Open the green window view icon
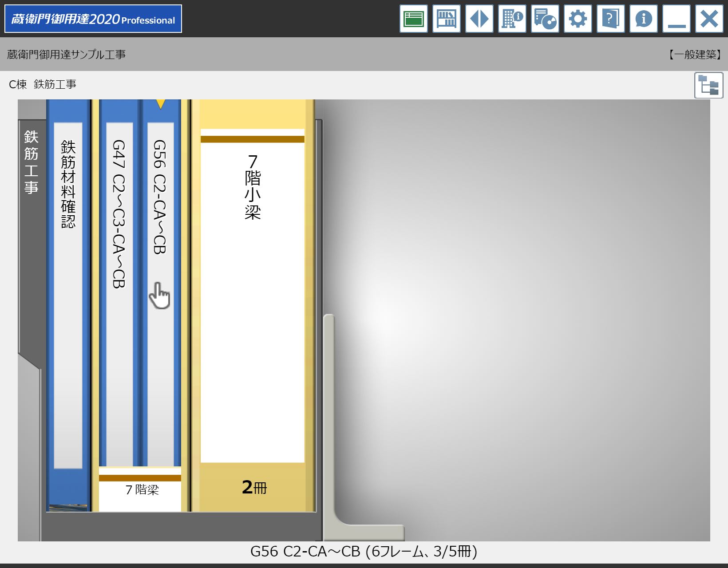728x568 pixels. (414, 19)
